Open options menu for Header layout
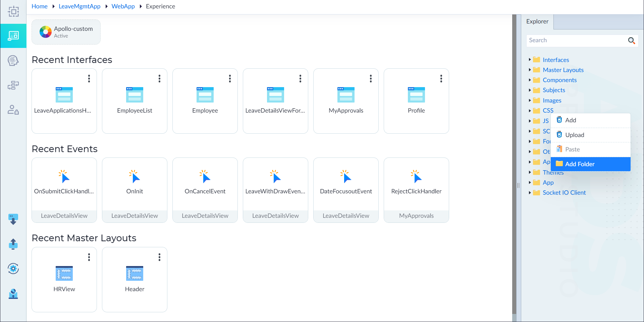644x322 pixels. 159,257
